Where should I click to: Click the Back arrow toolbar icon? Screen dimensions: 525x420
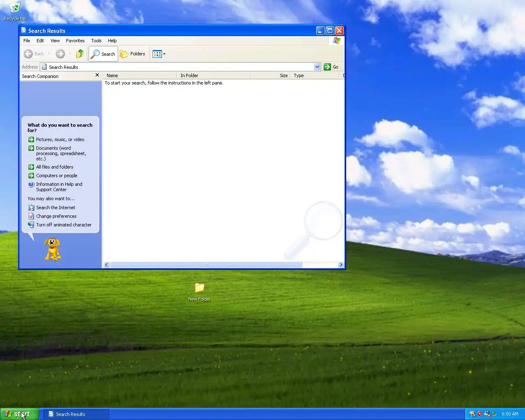click(28, 54)
